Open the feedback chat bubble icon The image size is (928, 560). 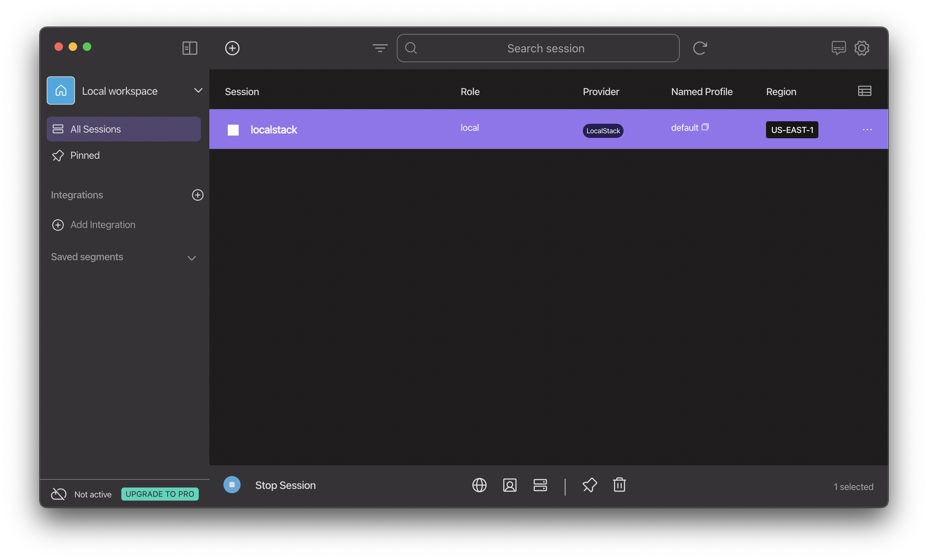839,48
